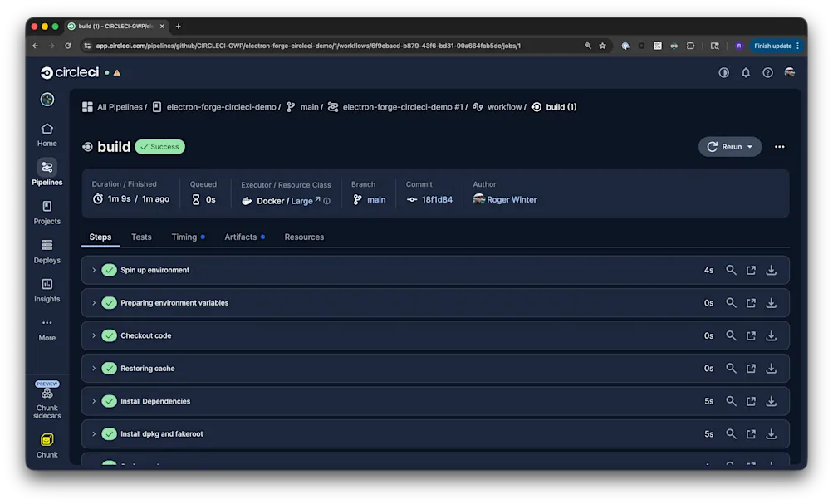833x504 pixels.
Task: Download the Restoring cache step log
Action: (x=771, y=369)
